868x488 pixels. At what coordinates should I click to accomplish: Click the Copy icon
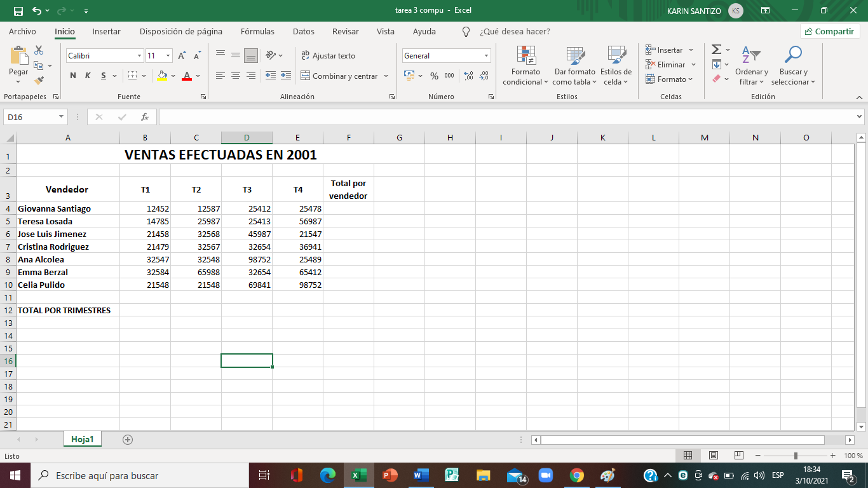click(x=39, y=65)
